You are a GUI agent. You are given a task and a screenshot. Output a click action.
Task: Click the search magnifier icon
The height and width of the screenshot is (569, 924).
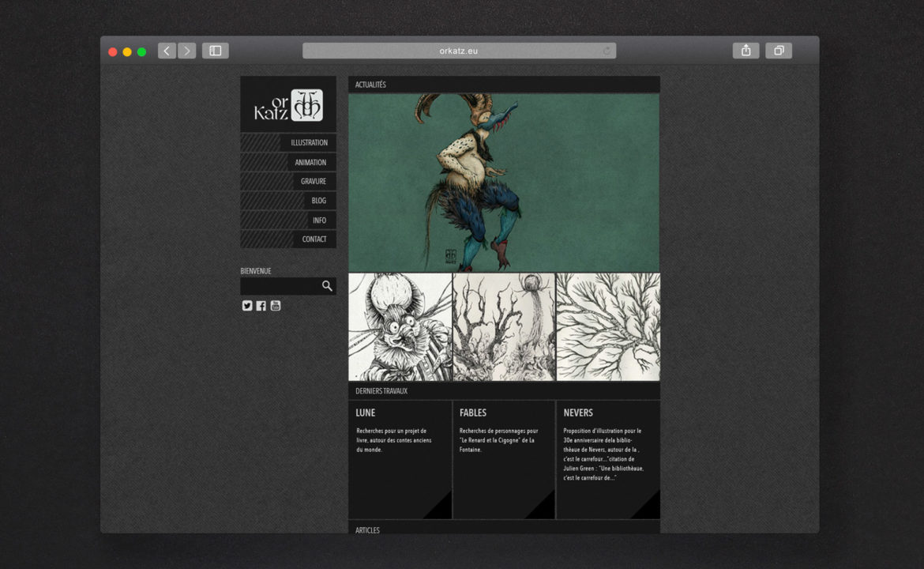click(327, 286)
